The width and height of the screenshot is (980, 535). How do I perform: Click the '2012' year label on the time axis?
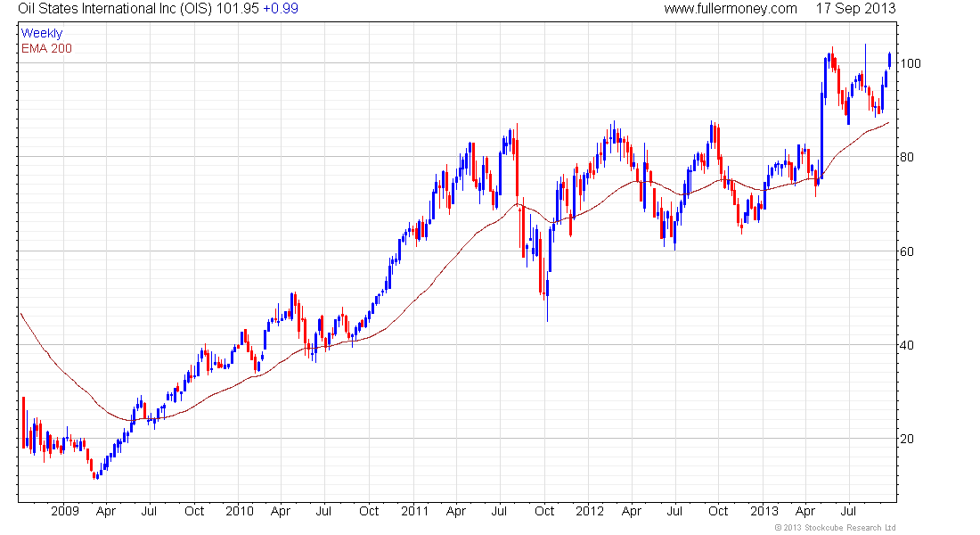pos(590,511)
